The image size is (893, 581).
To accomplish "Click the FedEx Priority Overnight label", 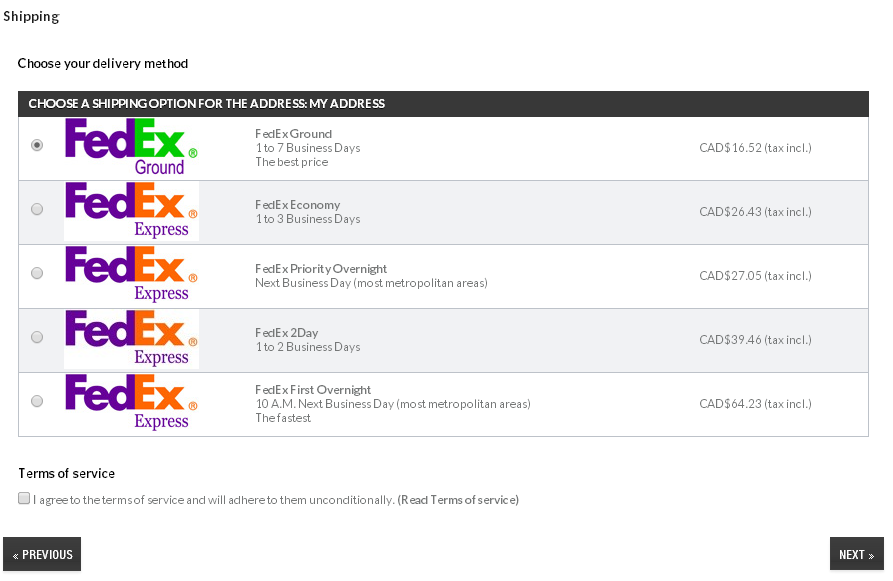I will click(321, 269).
